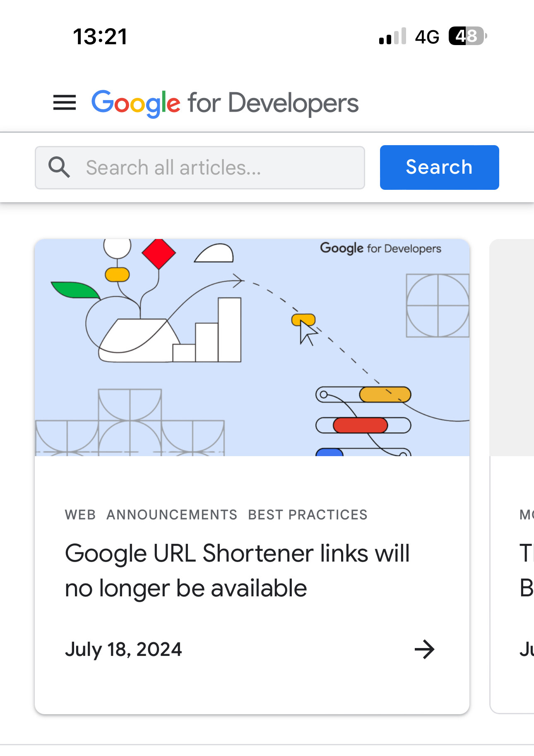The image size is (534, 756).
Task: Select the ANNOUNCEMENTS category tag
Action: 172,514
